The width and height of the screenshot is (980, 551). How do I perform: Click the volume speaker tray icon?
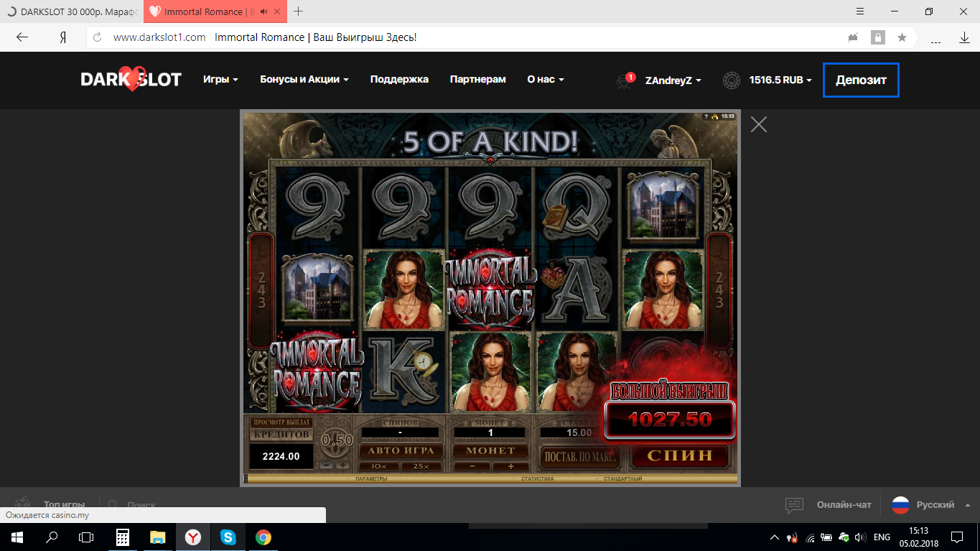(860, 537)
